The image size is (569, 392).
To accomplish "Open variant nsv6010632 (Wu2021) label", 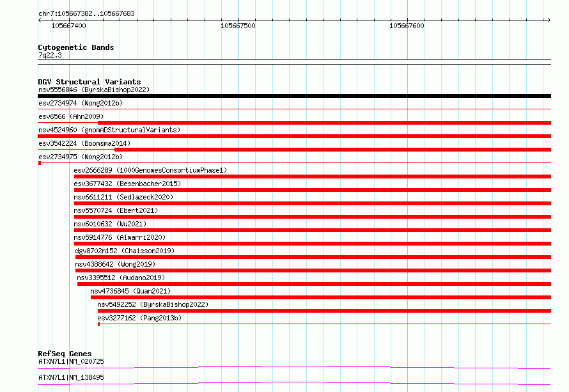I will (x=110, y=224).
